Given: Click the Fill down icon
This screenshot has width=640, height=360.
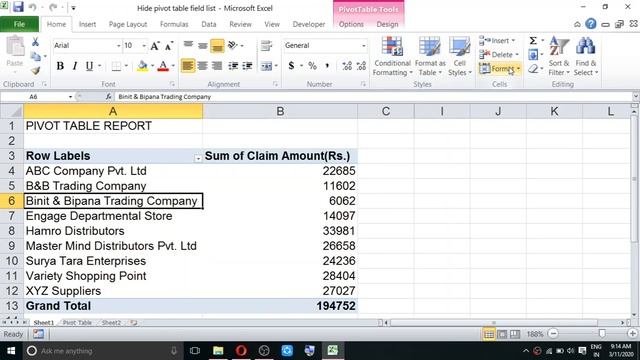Looking at the screenshot, I should (533, 54).
